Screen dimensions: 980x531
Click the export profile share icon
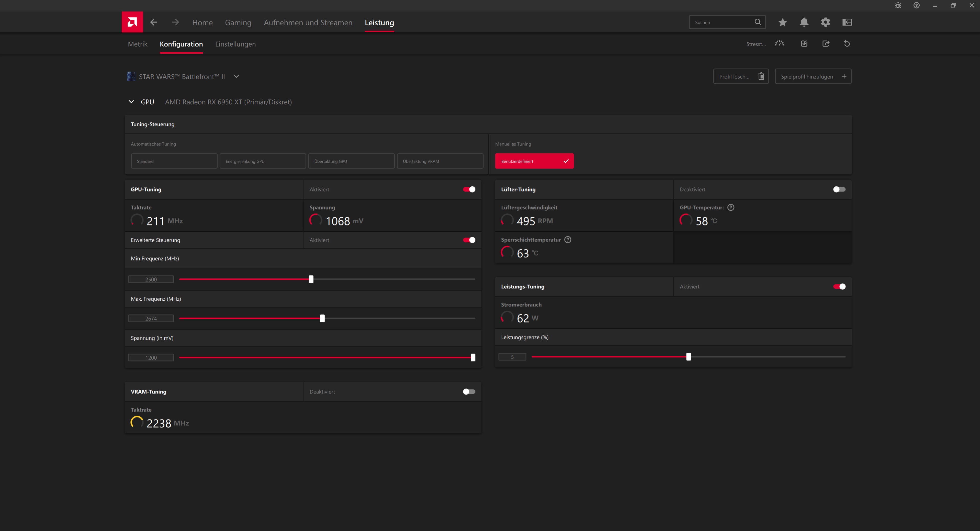(x=826, y=44)
